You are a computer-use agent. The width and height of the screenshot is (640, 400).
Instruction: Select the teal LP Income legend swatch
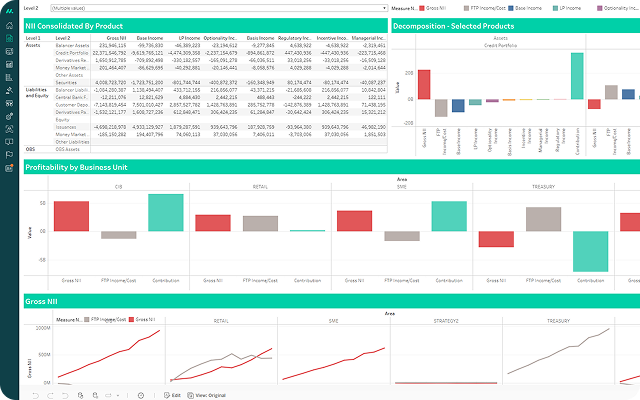555,8
